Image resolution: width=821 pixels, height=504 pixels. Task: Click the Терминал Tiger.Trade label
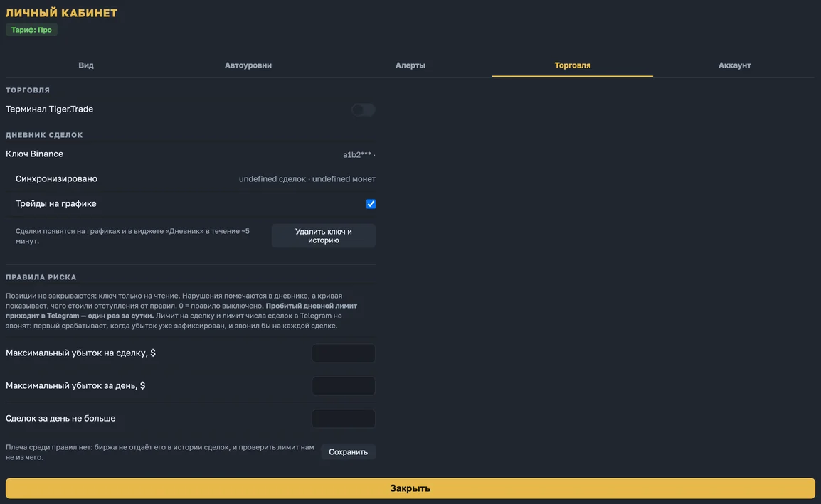click(x=49, y=109)
